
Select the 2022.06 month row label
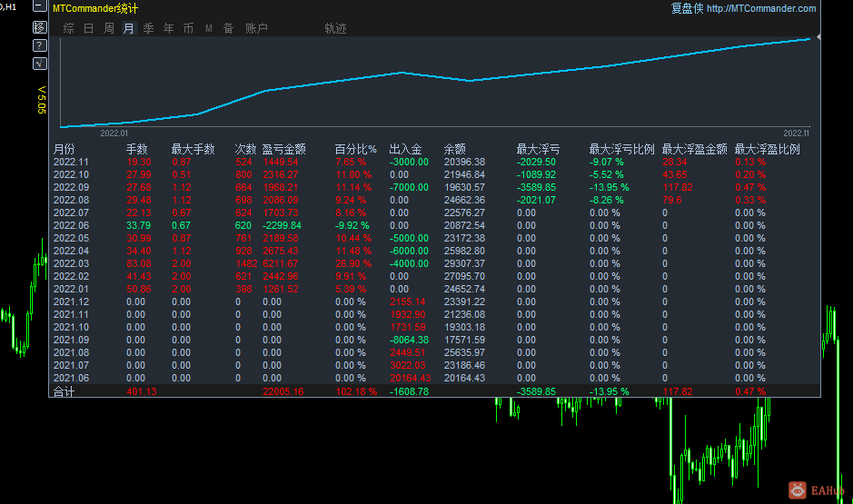click(x=71, y=225)
